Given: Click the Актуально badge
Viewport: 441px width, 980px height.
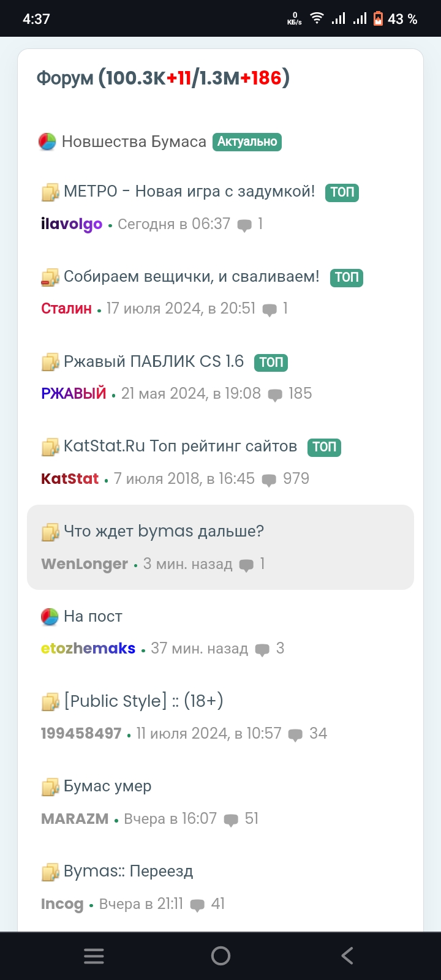Looking at the screenshot, I should point(247,142).
